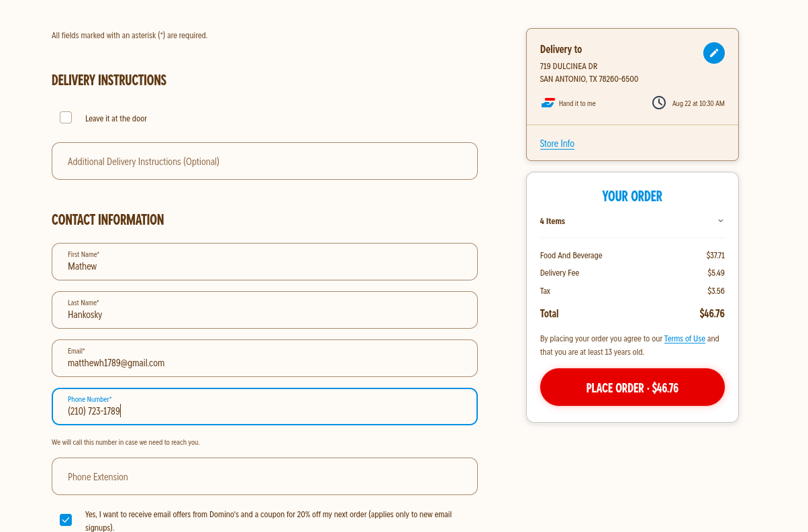Open the Terms of Use link
The image size is (808, 532).
[x=685, y=339]
